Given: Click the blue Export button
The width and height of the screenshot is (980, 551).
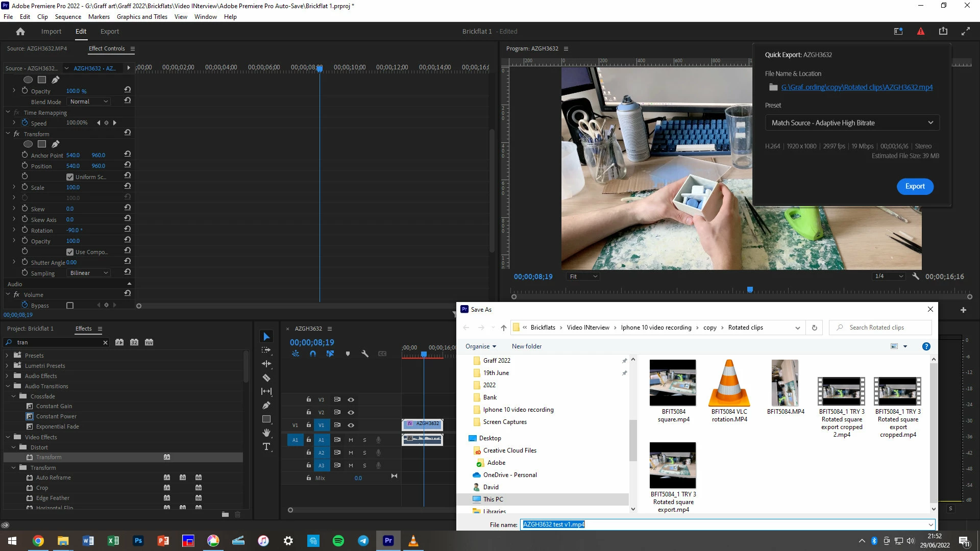Looking at the screenshot, I should (915, 186).
